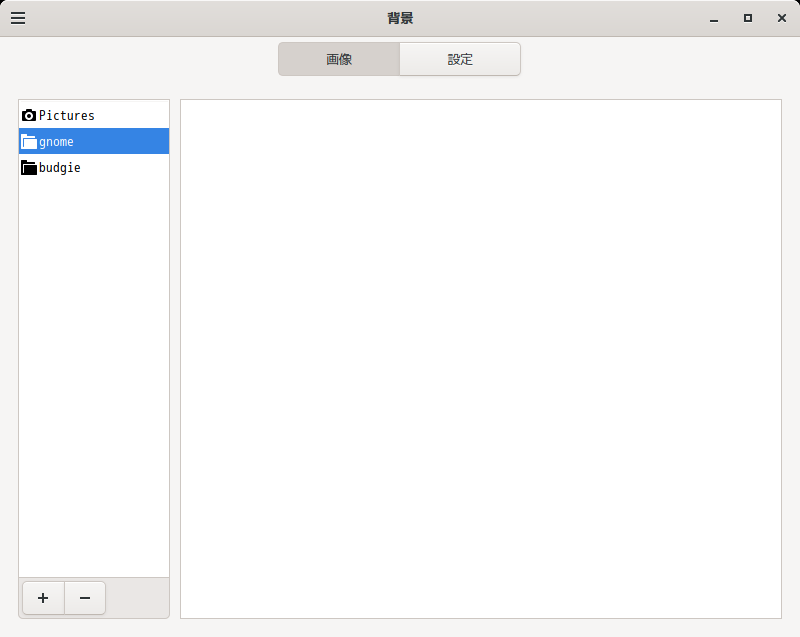
Task: Remove the selected folder with the minus button
Action: pos(85,598)
